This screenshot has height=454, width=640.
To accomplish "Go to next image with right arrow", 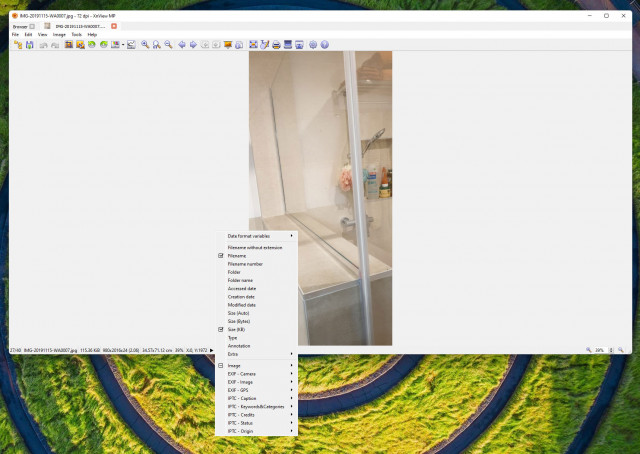I will coord(193,45).
